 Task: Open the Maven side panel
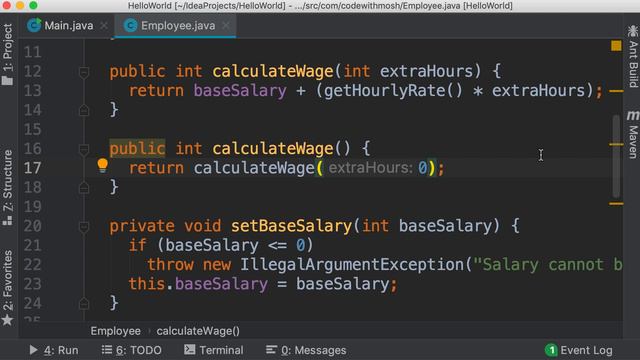pyautogui.click(x=632, y=135)
